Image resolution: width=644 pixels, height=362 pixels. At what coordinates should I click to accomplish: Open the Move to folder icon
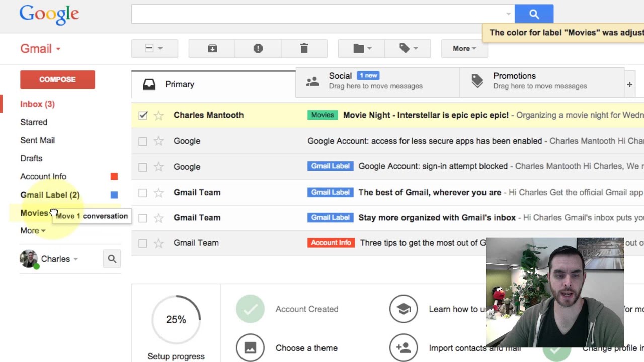point(361,48)
